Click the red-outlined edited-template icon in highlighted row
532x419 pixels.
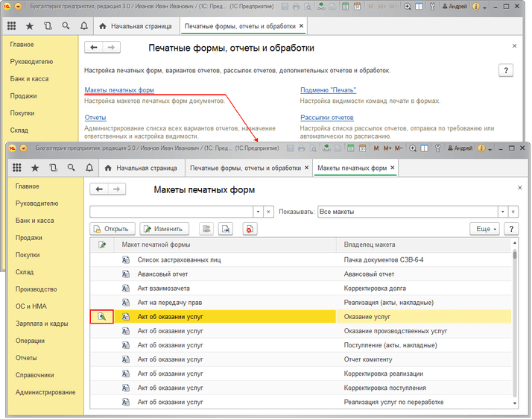[x=101, y=317]
